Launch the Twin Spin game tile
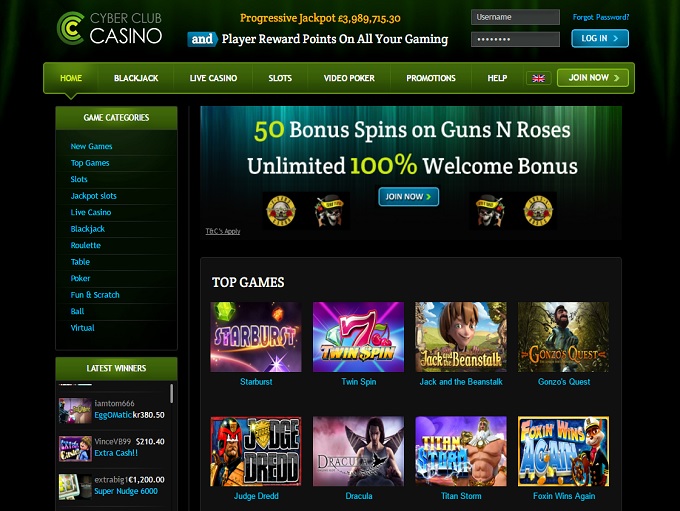Screen dimensions: 680x511 click(358, 337)
